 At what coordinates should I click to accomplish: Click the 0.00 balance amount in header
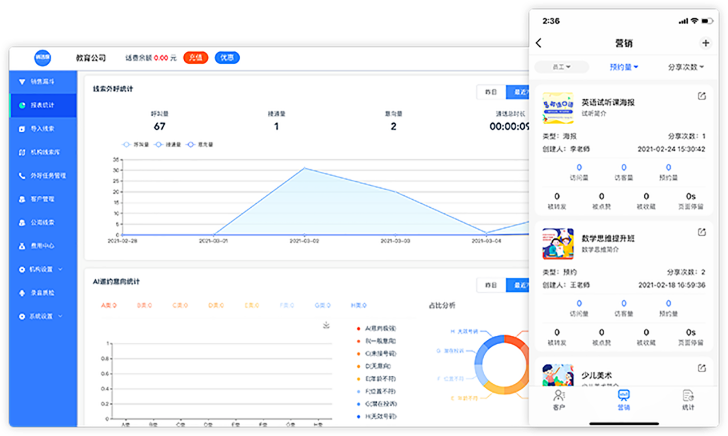pos(161,58)
